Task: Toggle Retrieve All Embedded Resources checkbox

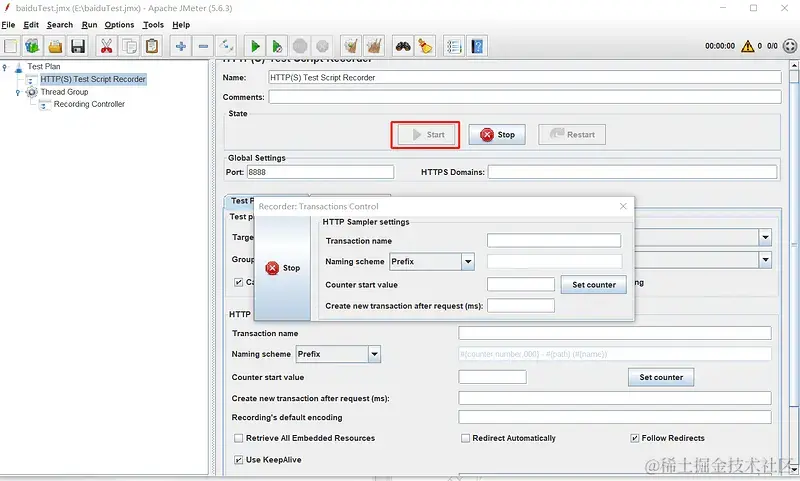Action: point(238,438)
